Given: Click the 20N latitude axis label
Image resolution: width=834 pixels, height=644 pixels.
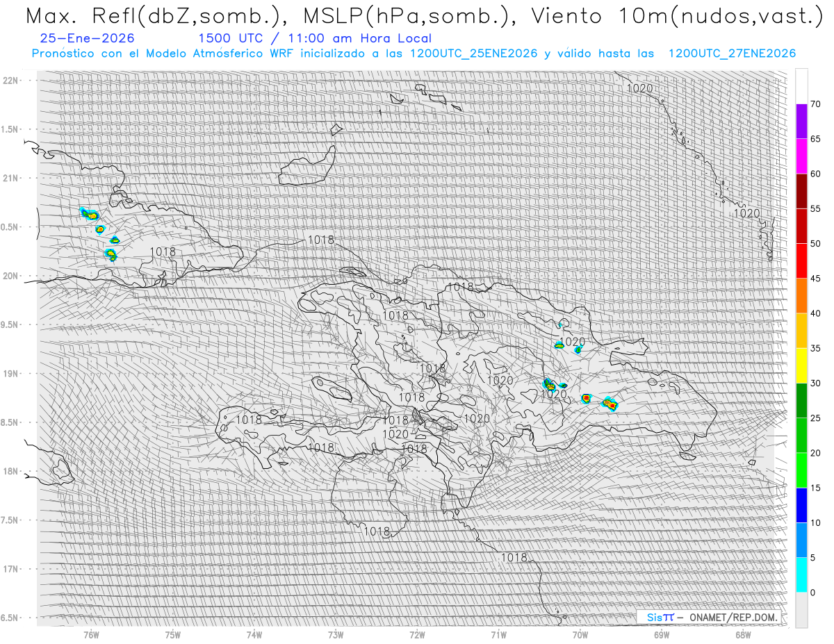Looking at the screenshot, I should coord(11,276).
